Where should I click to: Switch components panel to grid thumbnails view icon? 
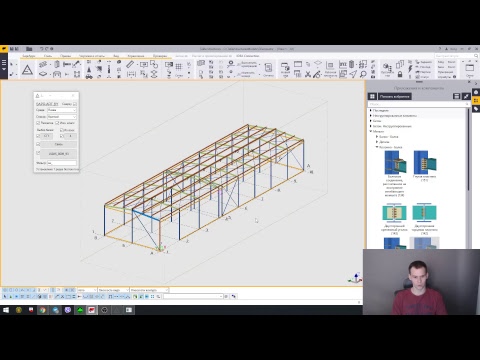tap(372, 96)
